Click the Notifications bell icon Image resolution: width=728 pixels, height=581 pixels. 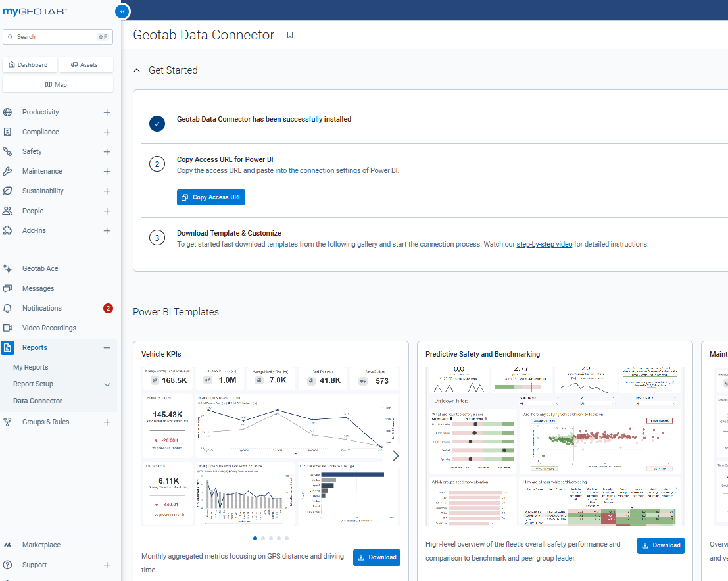pyautogui.click(x=7, y=308)
